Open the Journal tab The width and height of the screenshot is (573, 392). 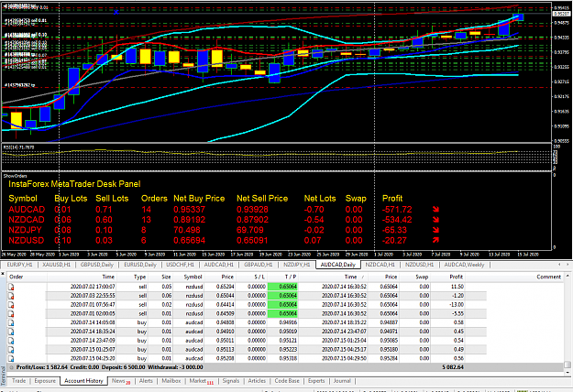(x=342, y=381)
